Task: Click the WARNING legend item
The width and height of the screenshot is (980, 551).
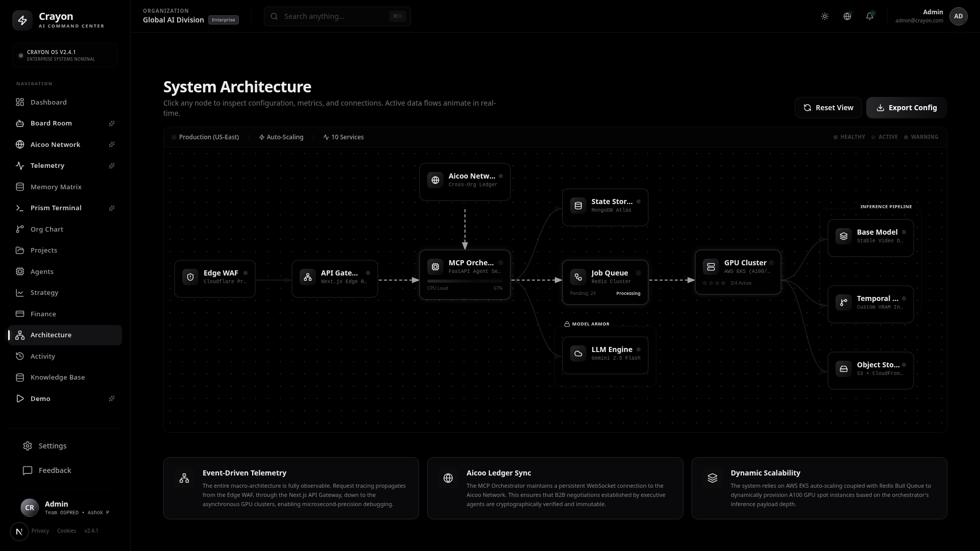Action: pos(921,137)
